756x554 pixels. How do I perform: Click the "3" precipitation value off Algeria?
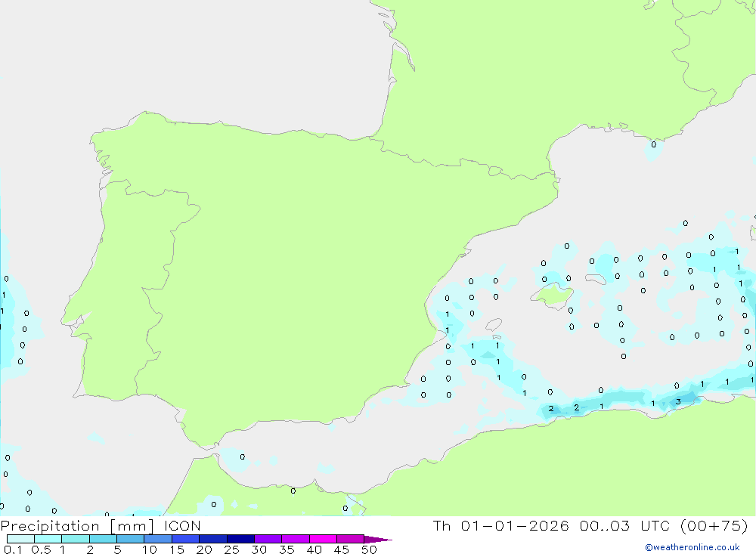[x=678, y=401]
